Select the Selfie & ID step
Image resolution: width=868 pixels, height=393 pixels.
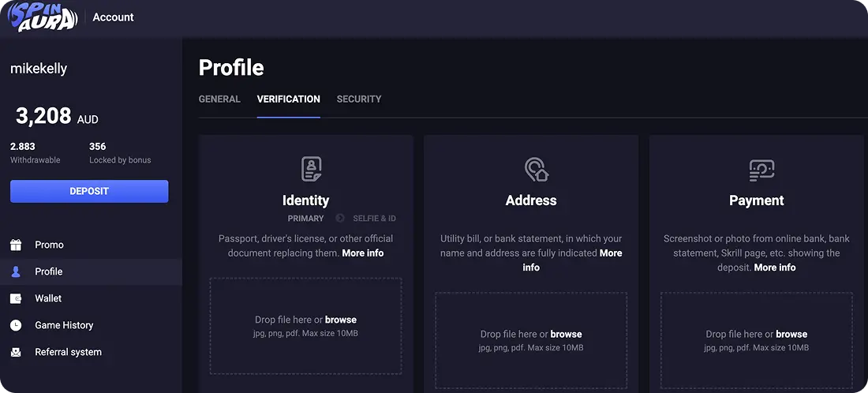click(374, 218)
